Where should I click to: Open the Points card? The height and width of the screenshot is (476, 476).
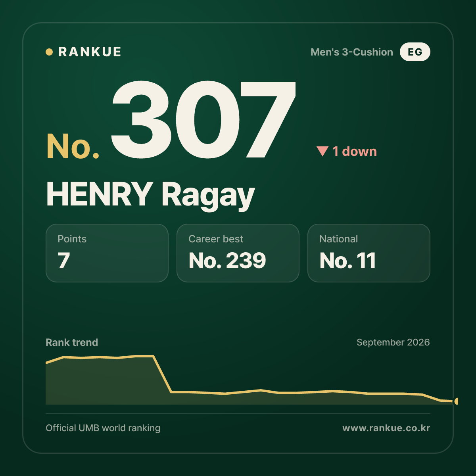107,253
